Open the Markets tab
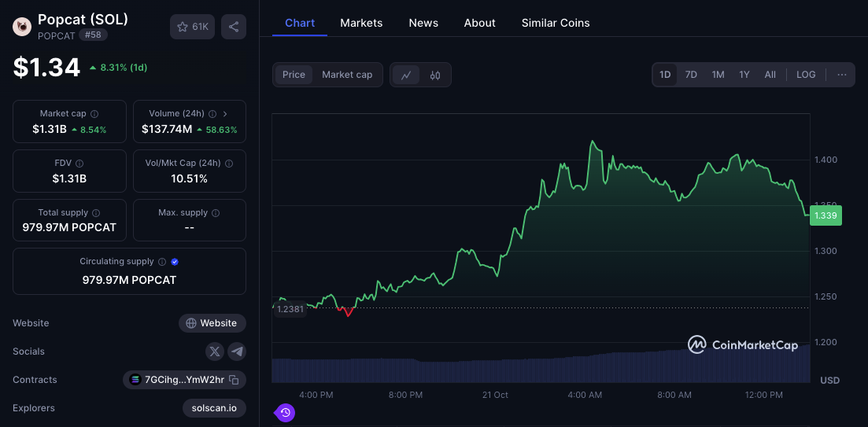Screen dimensions: 868x427 [x=361, y=24]
